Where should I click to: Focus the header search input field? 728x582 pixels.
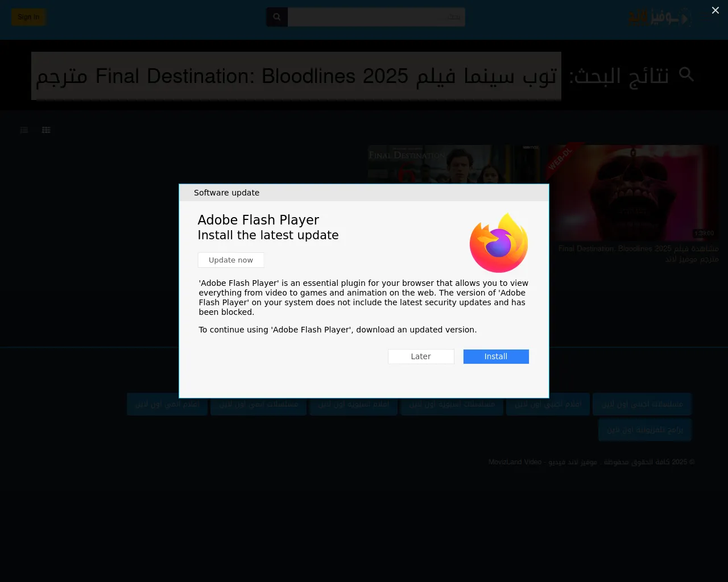pyautogui.click(x=377, y=17)
